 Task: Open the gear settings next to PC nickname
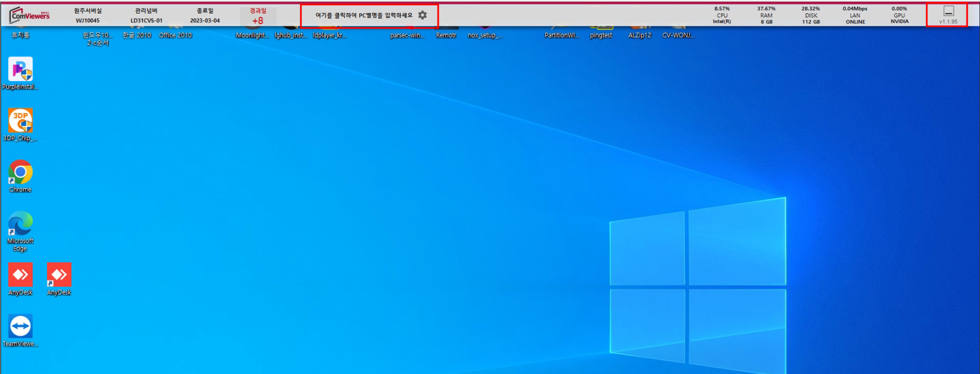coord(422,15)
